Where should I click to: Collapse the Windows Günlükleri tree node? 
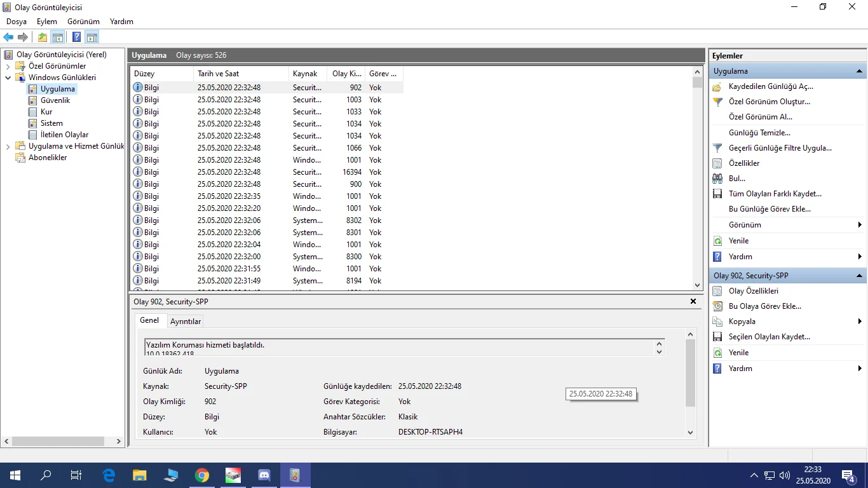[x=8, y=78]
